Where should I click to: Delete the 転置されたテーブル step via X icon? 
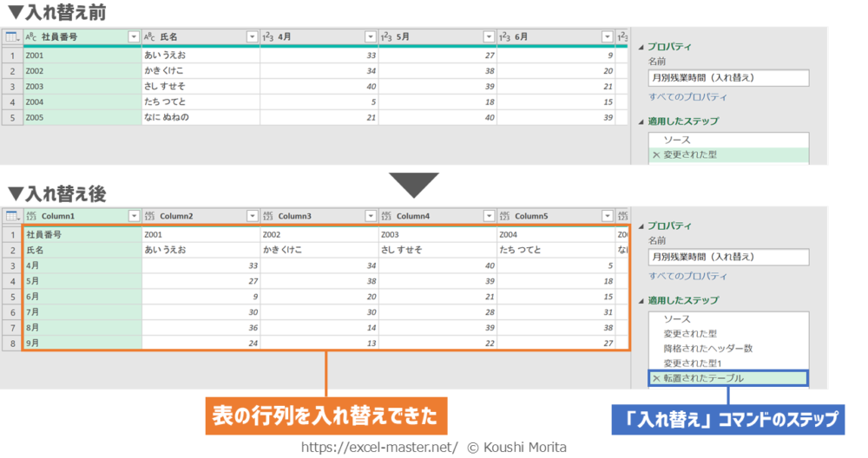(x=656, y=378)
